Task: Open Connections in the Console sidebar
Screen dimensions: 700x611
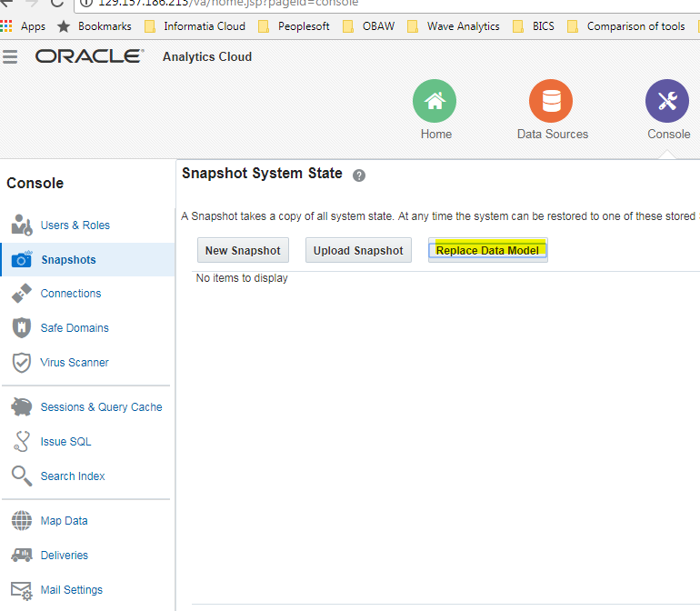Action: coord(71,294)
